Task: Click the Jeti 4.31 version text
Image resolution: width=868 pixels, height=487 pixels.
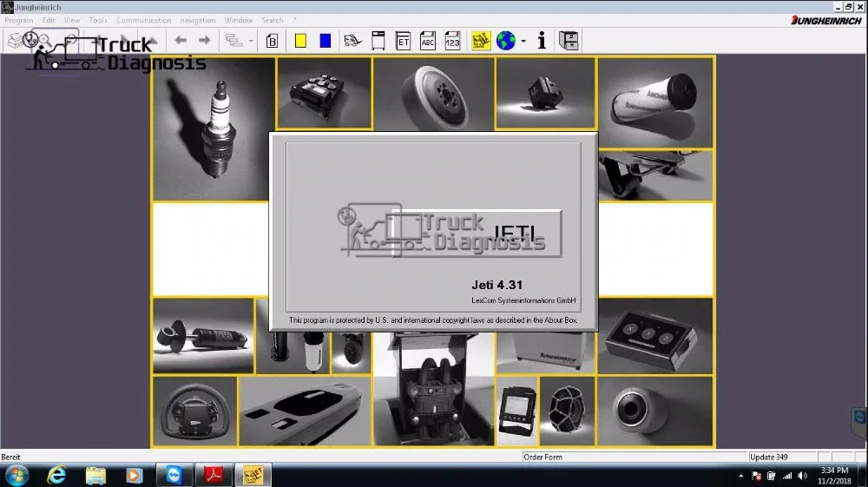Action: (x=497, y=285)
